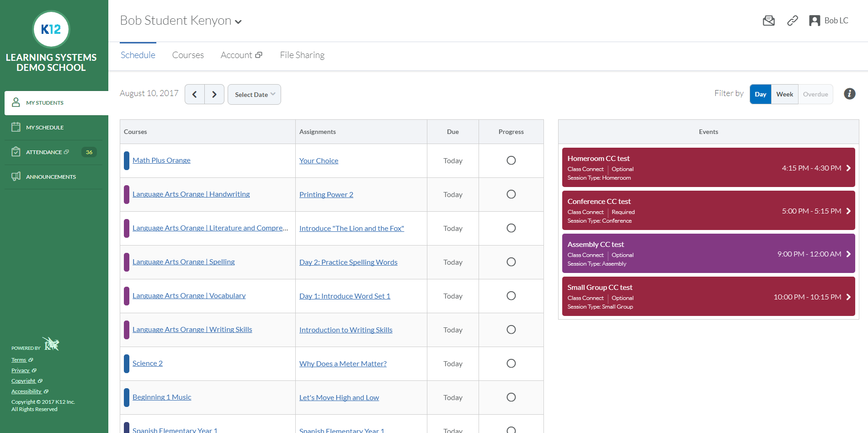Image resolution: width=868 pixels, height=433 pixels.
Task: Open Introduce "The Lion and the Fox" assignment
Action: click(351, 229)
